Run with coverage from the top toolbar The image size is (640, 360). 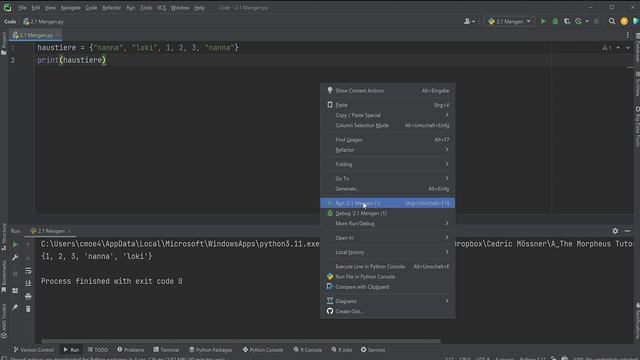click(x=567, y=21)
